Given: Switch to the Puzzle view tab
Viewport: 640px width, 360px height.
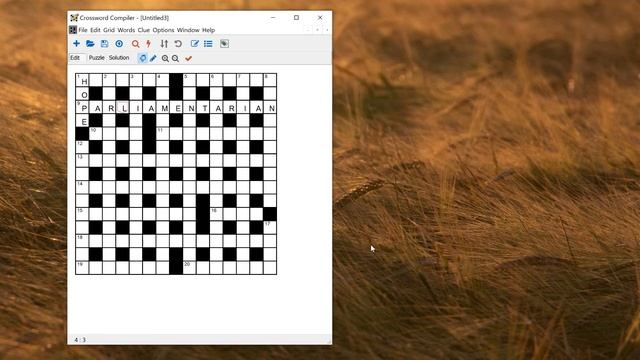Looking at the screenshot, I should point(97,58).
